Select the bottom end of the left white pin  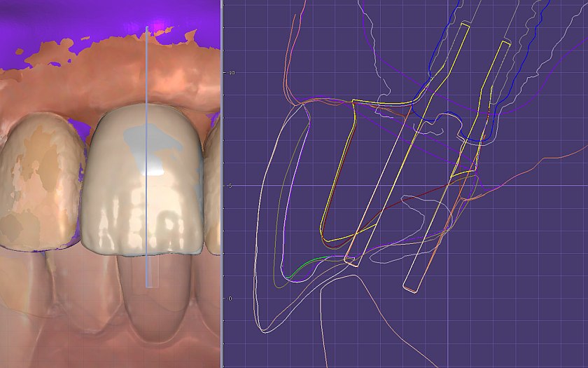click(x=352, y=262)
